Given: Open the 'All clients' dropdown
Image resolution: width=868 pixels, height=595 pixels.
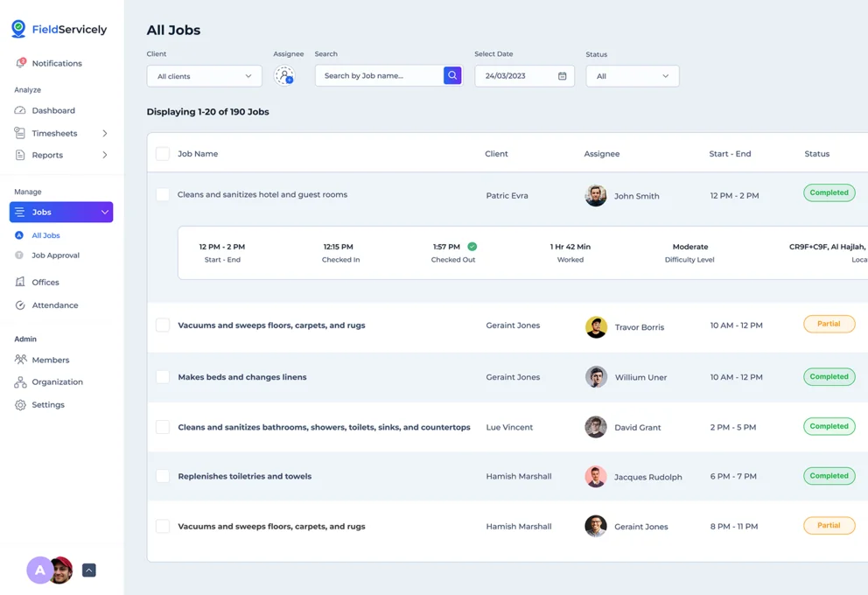Looking at the screenshot, I should (204, 76).
